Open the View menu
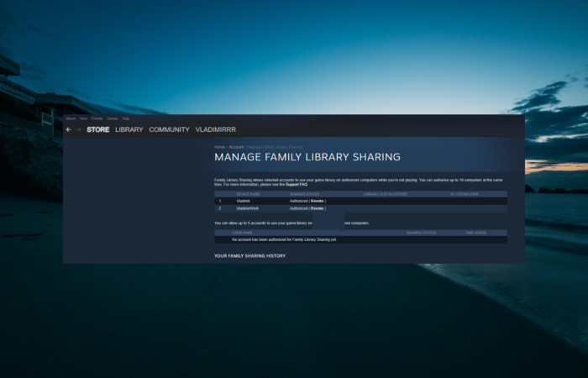Viewport: 588px width, 378px height. [x=84, y=118]
